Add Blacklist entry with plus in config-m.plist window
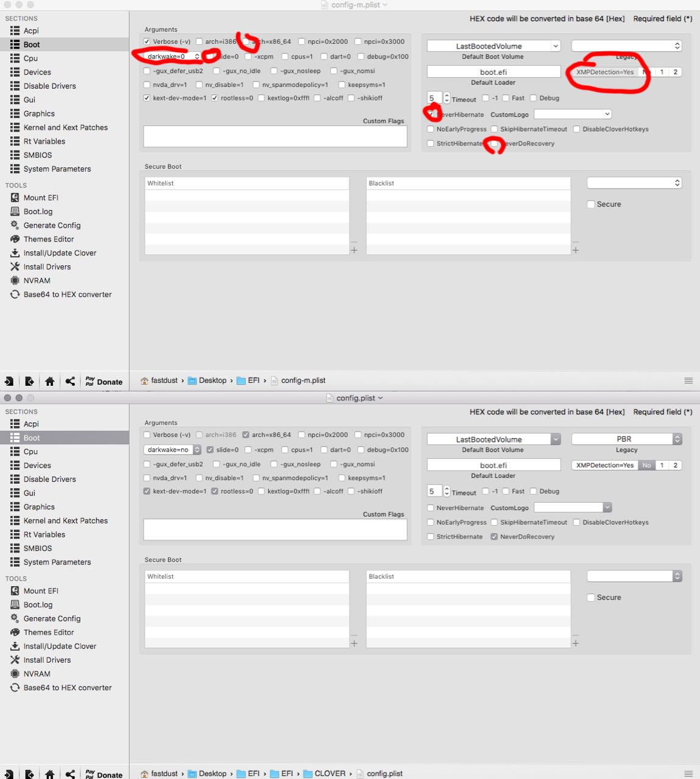The height and width of the screenshot is (779, 700). (575, 250)
